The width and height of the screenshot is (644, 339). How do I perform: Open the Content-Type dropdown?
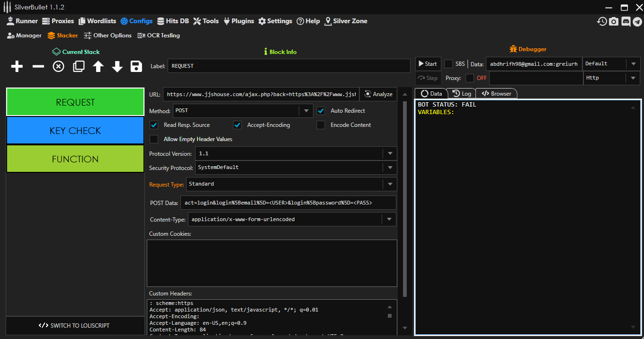pyautogui.click(x=389, y=219)
